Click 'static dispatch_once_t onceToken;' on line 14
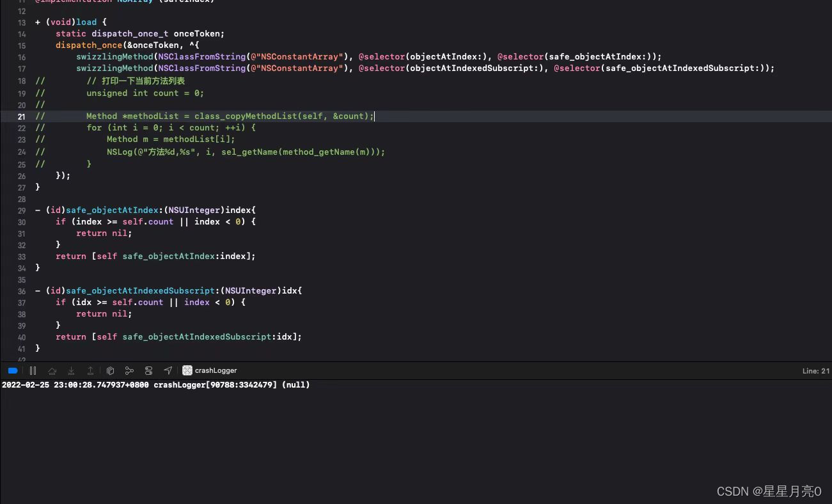 coord(140,34)
